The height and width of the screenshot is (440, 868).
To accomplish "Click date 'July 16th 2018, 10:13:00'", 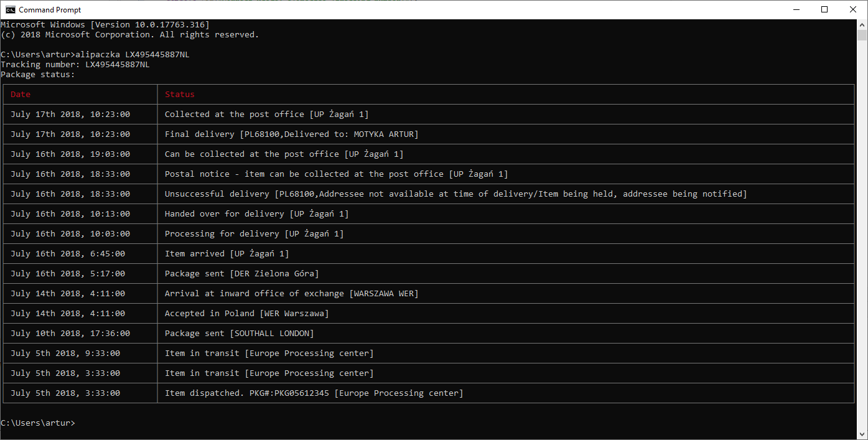I will click(x=70, y=214).
